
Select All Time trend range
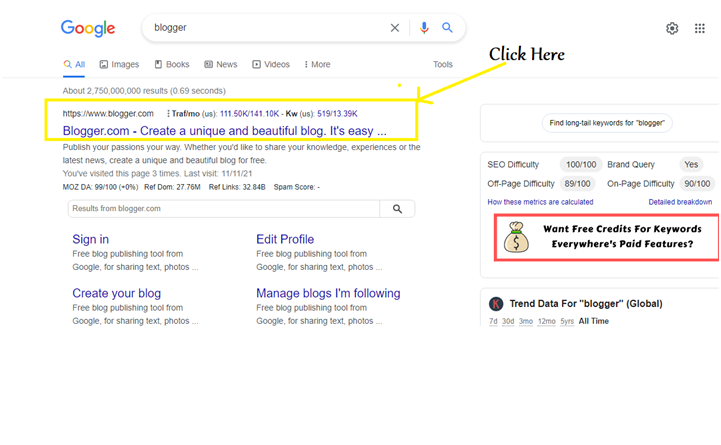click(594, 321)
